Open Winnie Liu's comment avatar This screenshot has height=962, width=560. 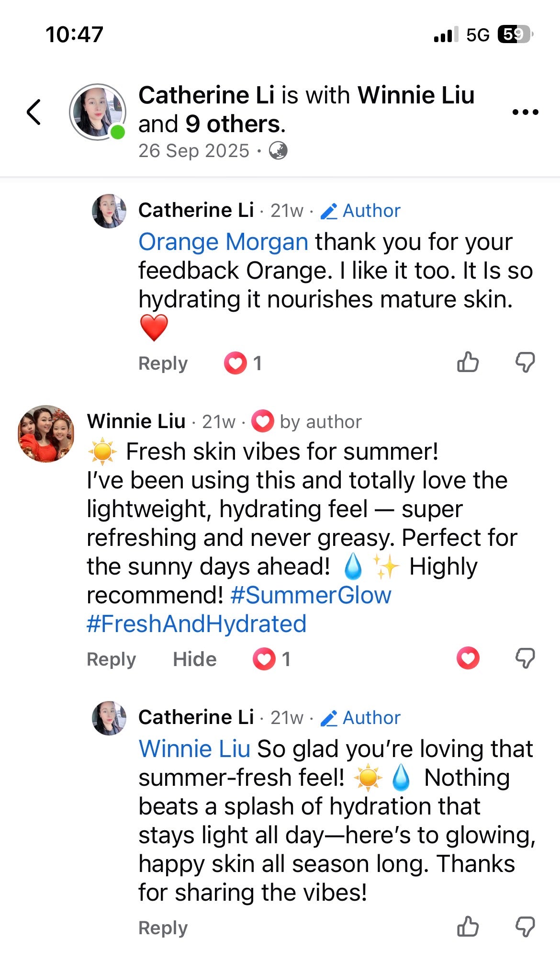(46, 434)
